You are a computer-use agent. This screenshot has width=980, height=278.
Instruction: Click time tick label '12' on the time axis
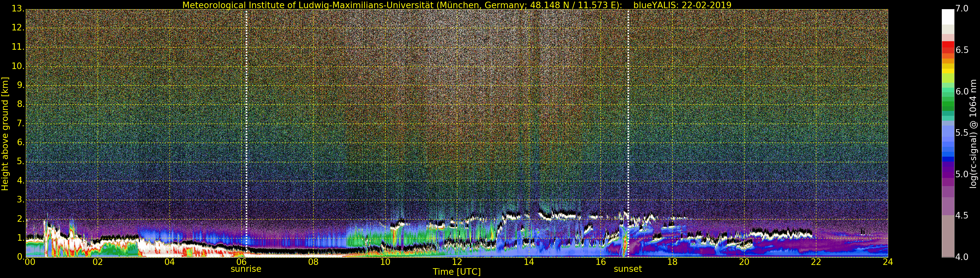pyautogui.click(x=457, y=262)
